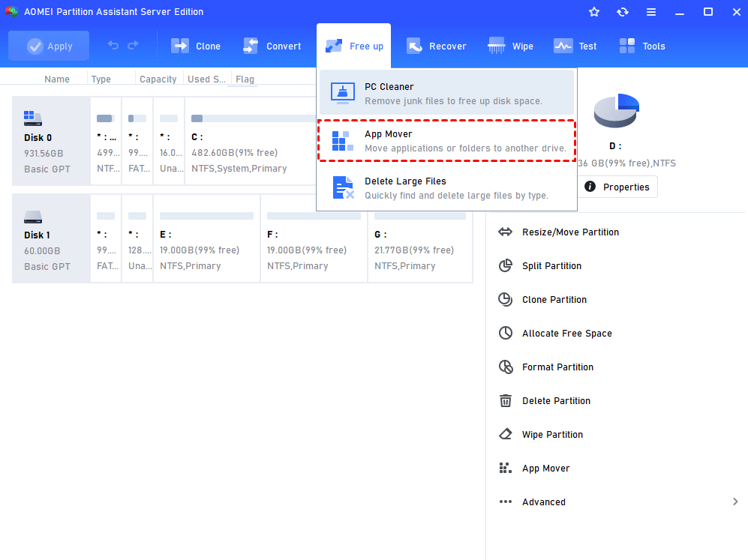Expand the Advanced submenu chevron
Image resolution: width=748 pixels, height=560 pixels.
pyautogui.click(x=735, y=502)
